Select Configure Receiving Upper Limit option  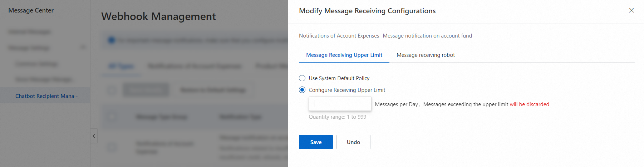click(x=302, y=90)
